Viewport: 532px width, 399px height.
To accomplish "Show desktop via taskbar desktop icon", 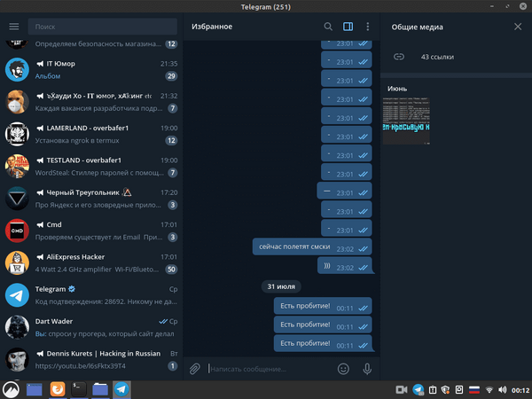I will (35, 389).
